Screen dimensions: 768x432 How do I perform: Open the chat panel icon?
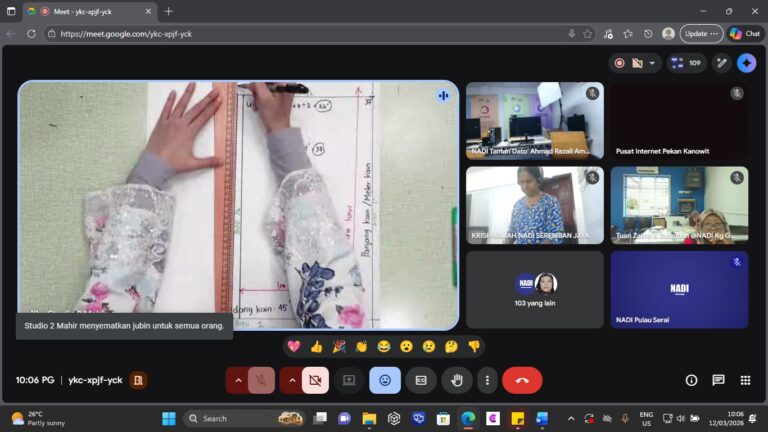[718, 380]
